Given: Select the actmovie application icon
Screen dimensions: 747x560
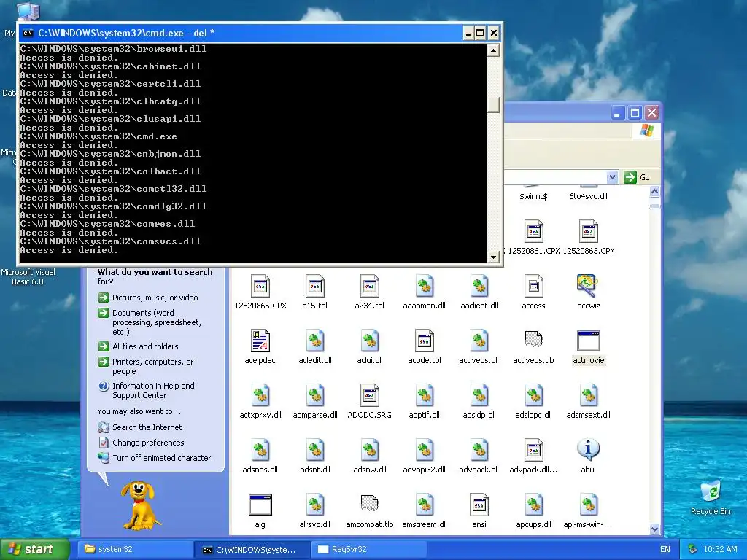Looking at the screenshot, I should 589,341.
